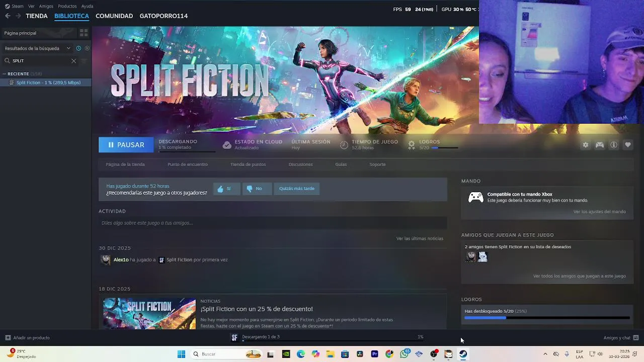Open Amigos y chat panel
The height and width of the screenshot is (362, 644).
coord(621,338)
